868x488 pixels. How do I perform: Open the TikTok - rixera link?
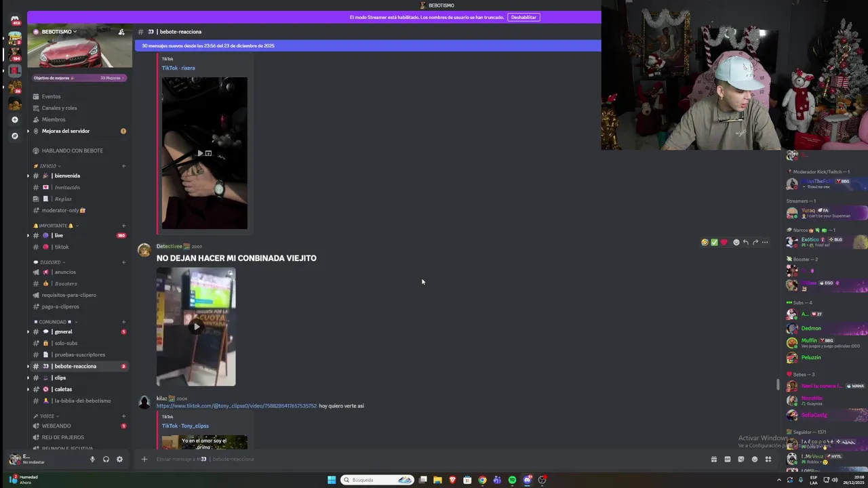[178, 68]
